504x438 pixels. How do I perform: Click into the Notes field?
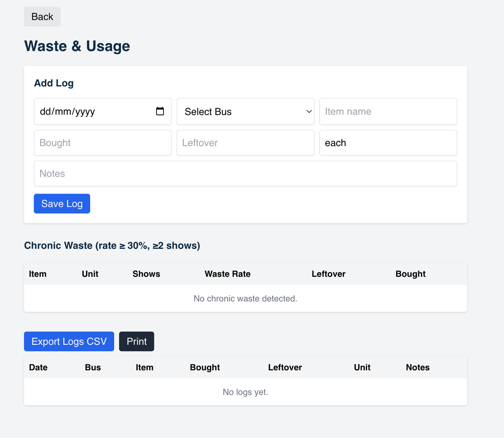pyautogui.click(x=245, y=173)
